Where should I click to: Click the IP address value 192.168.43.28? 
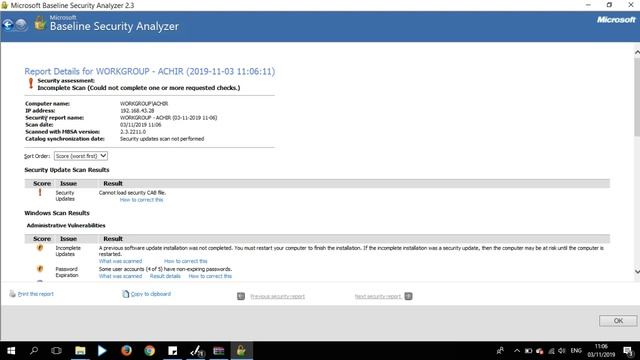137,111
